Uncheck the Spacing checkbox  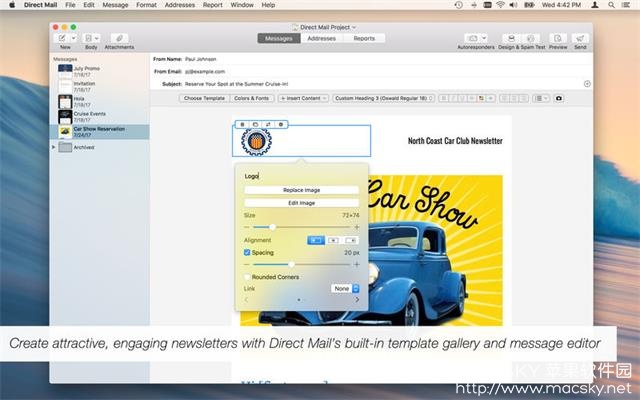pyautogui.click(x=247, y=253)
